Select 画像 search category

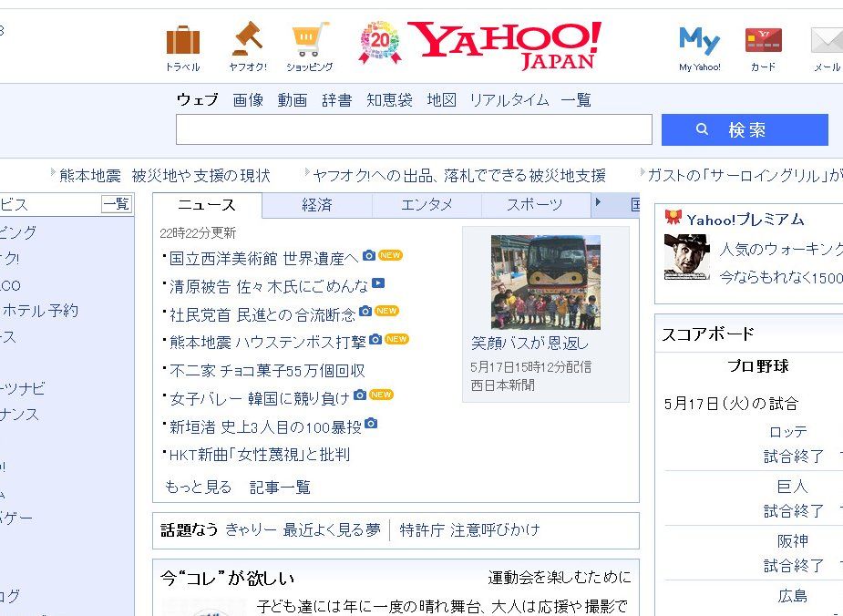(248, 100)
